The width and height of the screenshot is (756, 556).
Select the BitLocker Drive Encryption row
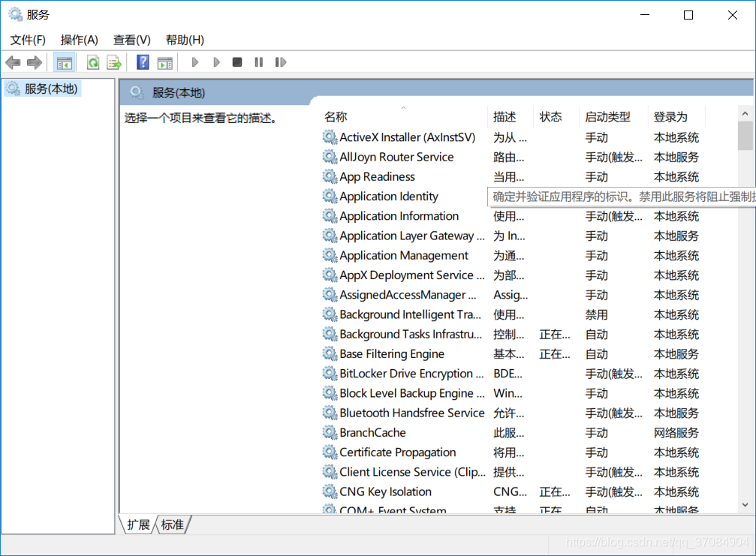click(512, 374)
